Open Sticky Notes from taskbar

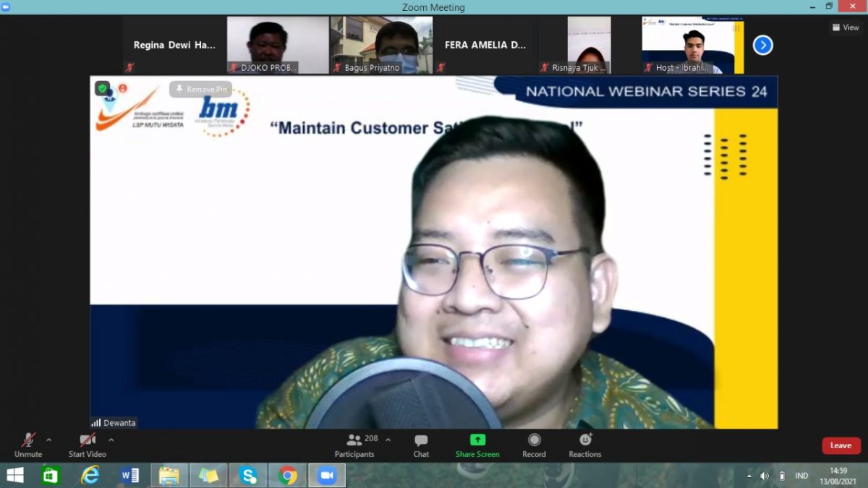209,475
